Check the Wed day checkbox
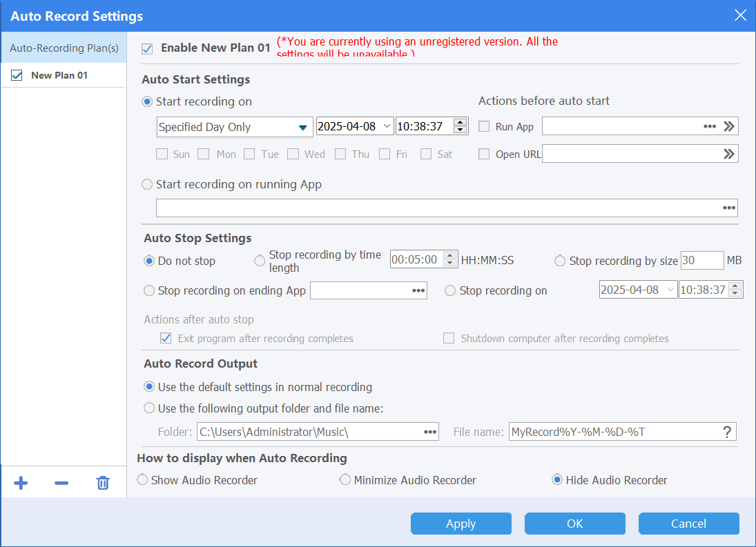This screenshot has width=756, height=547. click(293, 154)
